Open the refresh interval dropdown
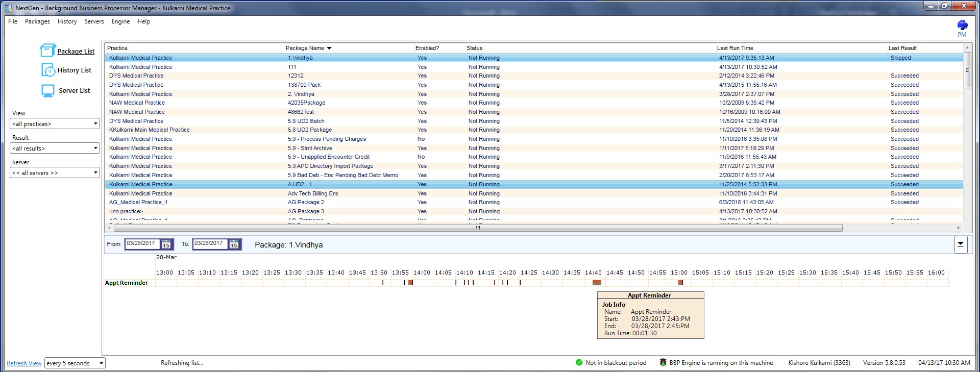Viewport: 980px width, 372px height. tap(75, 363)
